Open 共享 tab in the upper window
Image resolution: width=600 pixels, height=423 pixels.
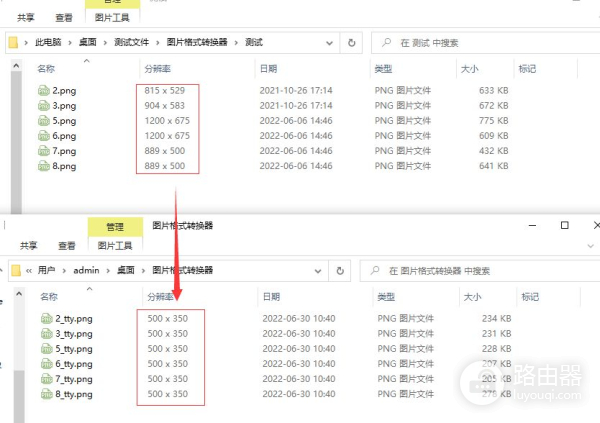point(26,18)
